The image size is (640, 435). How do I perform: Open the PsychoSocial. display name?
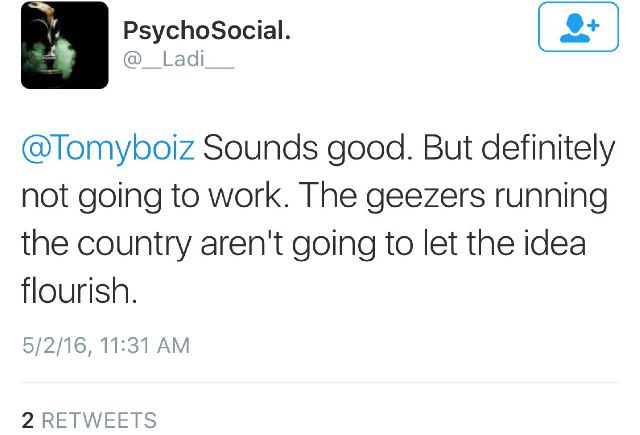tap(207, 31)
